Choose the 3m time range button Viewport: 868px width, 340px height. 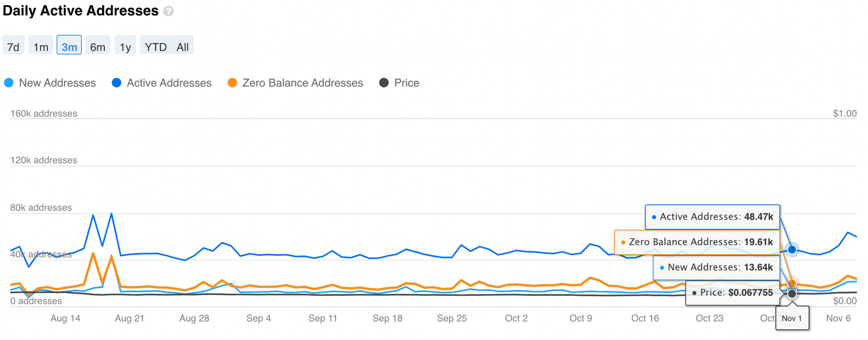tap(69, 47)
